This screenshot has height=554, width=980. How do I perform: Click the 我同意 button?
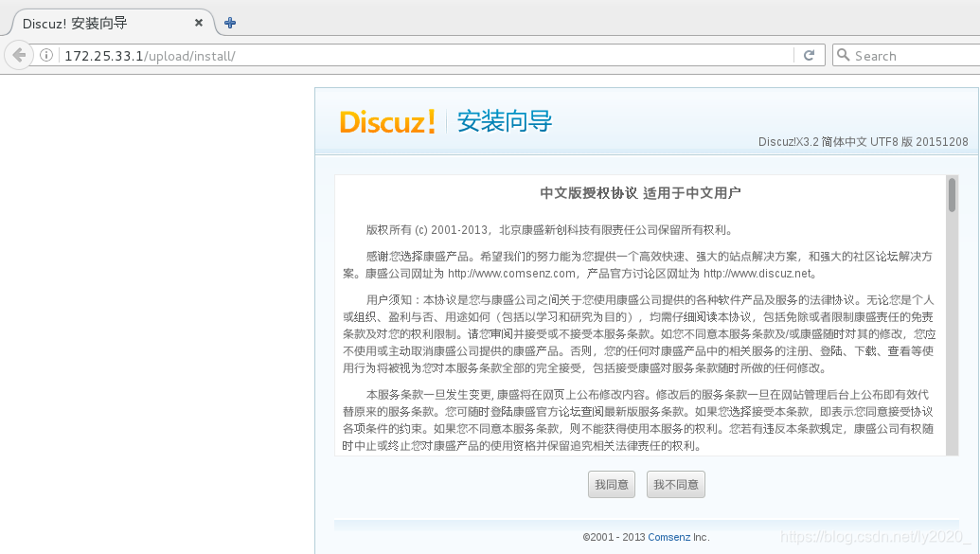click(612, 485)
